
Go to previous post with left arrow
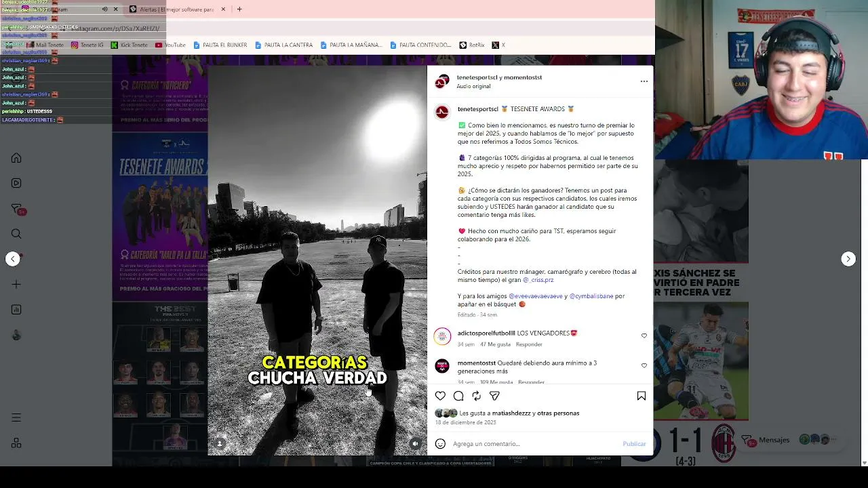pyautogui.click(x=13, y=259)
